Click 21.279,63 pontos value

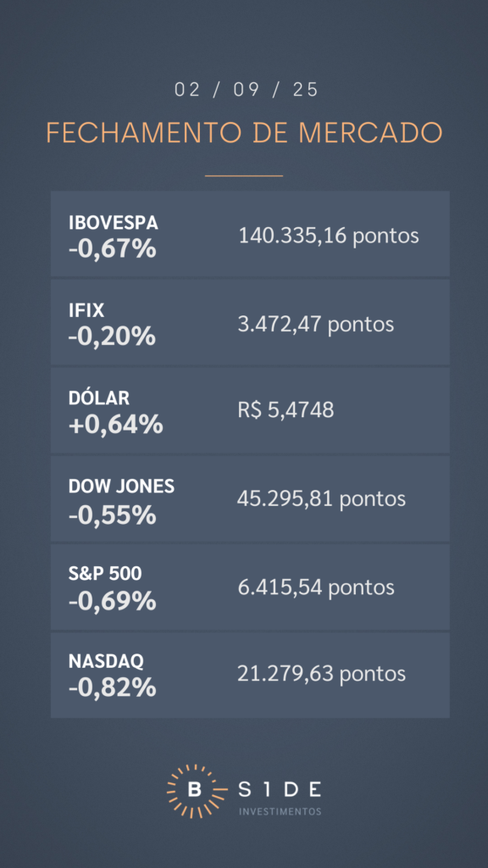321,674
